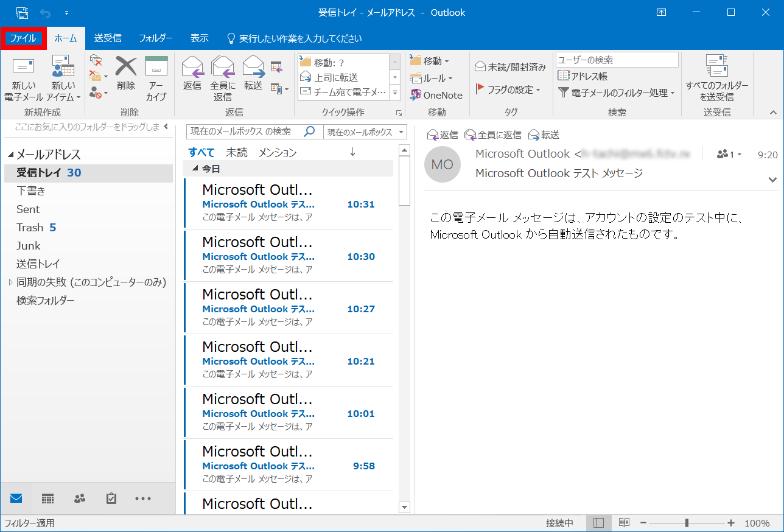Expand the 同期の失敗 folder
Screen dimensions: 784x532
coord(10,282)
